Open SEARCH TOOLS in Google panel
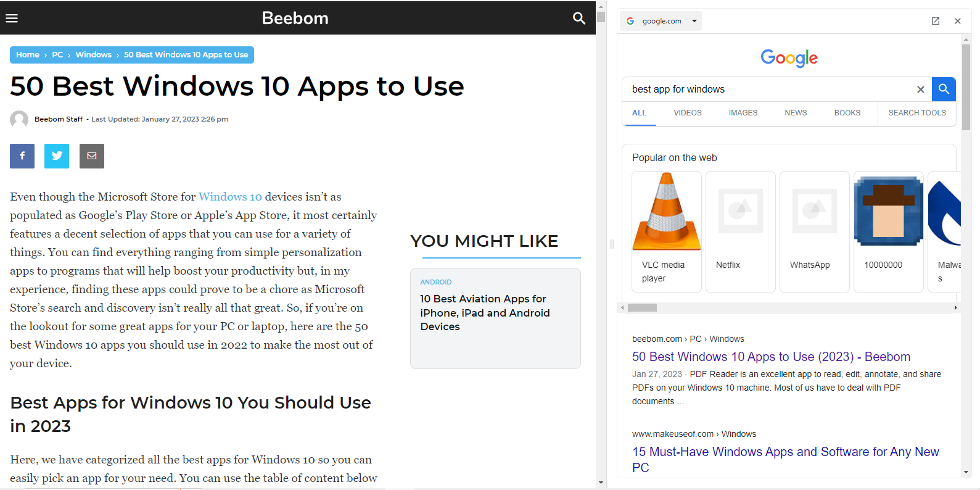This screenshot has height=490, width=980. pos(917,113)
